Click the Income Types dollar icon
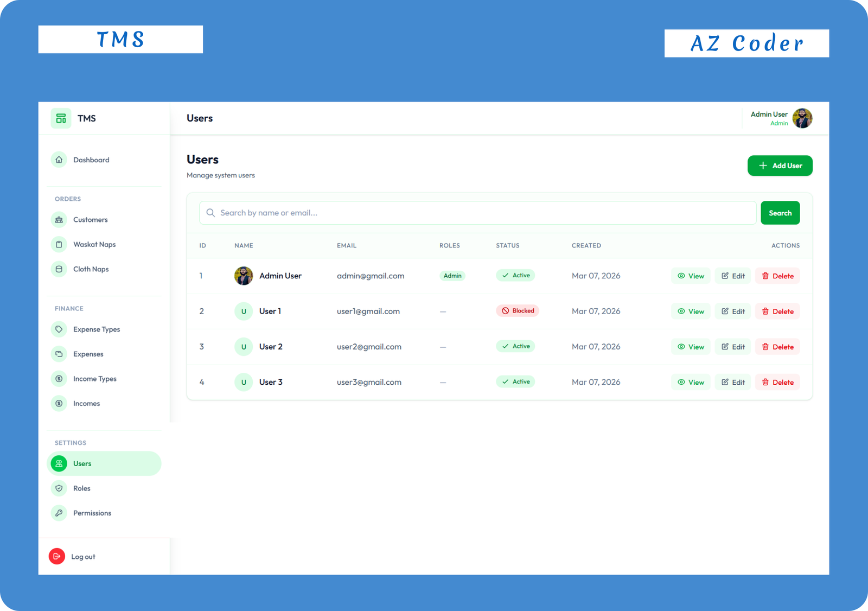Screen dimensions: 868x611 59,378
